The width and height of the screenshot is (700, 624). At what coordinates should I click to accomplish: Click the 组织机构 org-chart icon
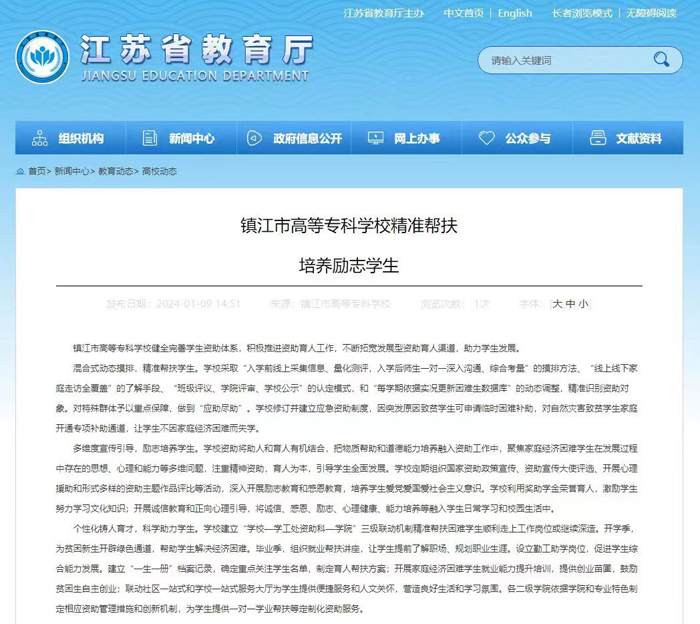(40, 138)
